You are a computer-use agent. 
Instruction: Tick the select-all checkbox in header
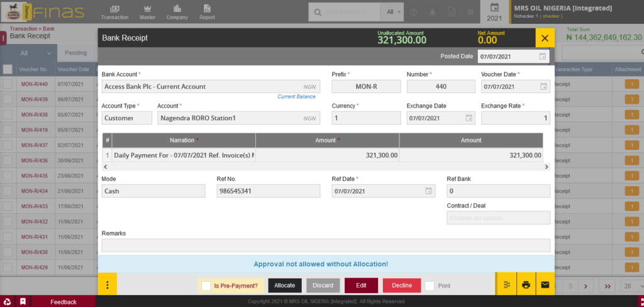[8, 69]
